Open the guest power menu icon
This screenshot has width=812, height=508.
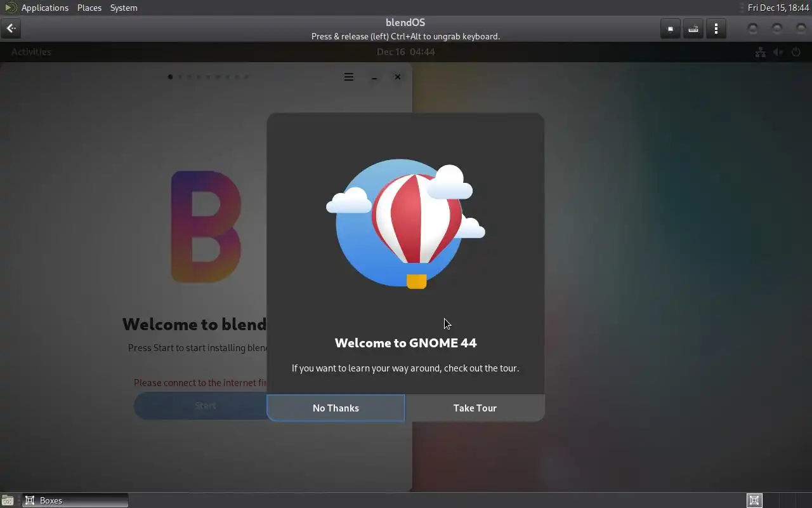(x=796, y=52)
